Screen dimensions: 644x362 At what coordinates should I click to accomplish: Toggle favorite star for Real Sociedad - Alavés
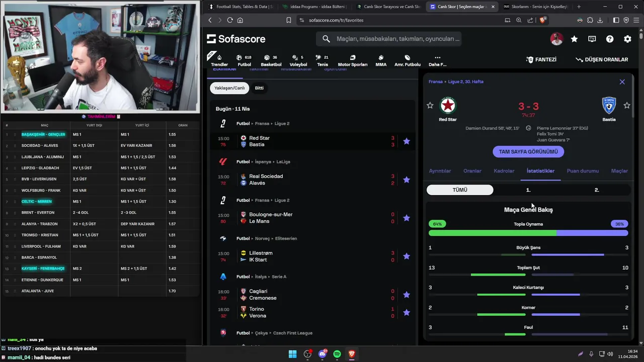[x=407, y=179]
